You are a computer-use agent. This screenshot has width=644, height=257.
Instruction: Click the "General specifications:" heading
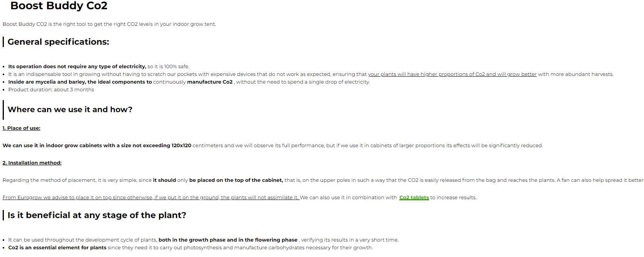click(x=58, y=42)
